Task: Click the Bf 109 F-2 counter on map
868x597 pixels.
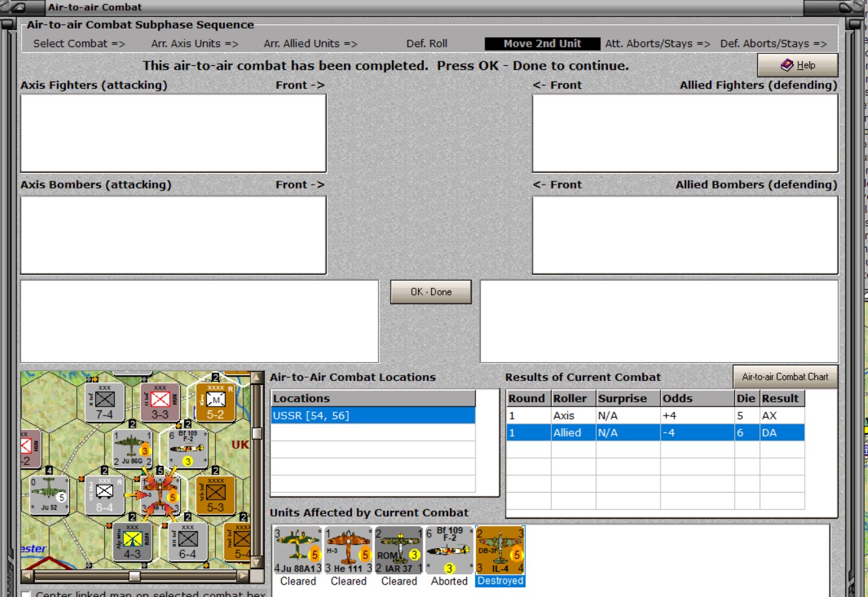Action: click(188, 448)
